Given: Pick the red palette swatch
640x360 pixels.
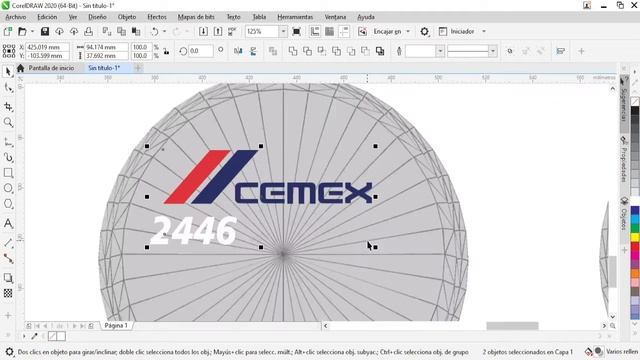Looking at the screenshot, I should pos(635,246).
